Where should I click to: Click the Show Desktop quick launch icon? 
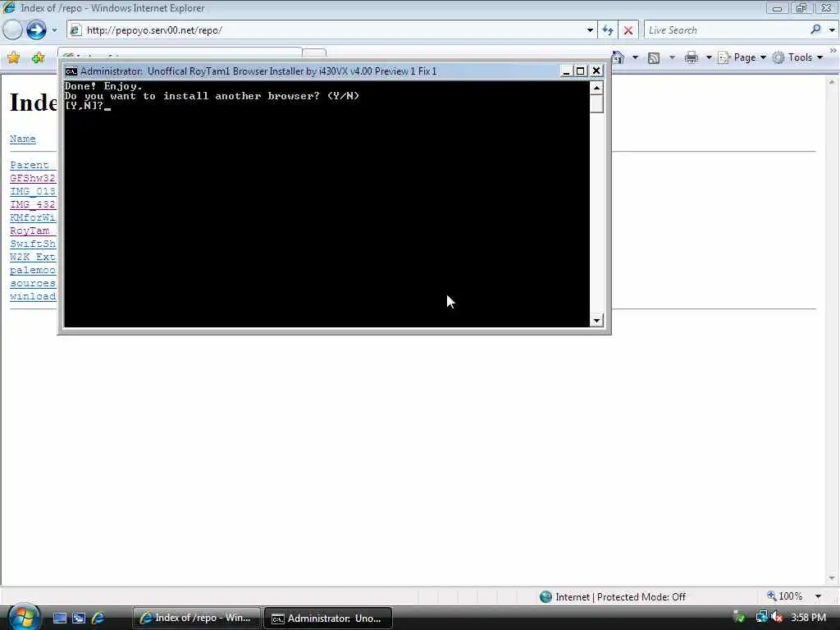click(59, 619)
